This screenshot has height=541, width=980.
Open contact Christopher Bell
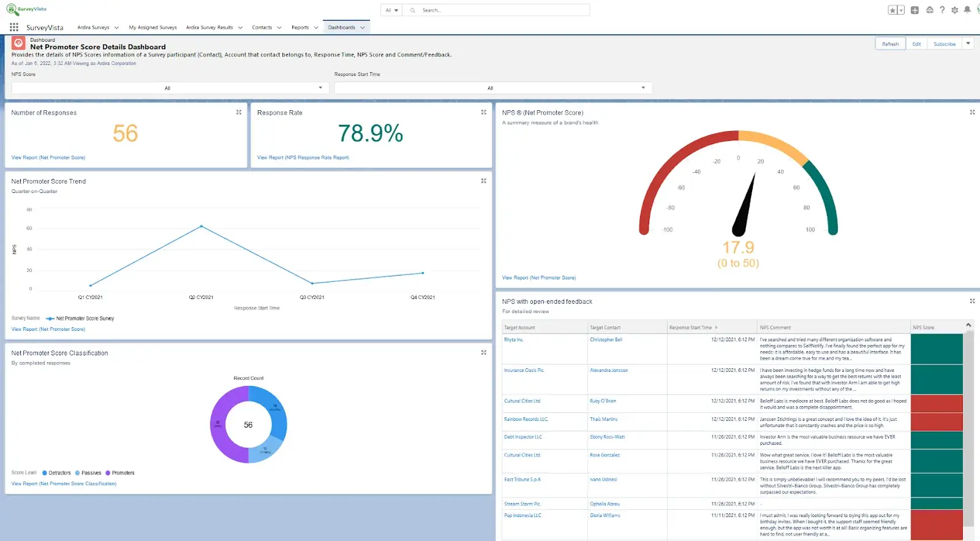click(x=606, y=339)
